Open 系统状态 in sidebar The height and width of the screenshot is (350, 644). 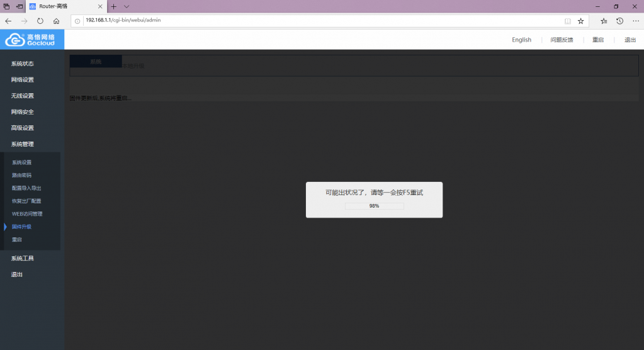pos(23,64)
